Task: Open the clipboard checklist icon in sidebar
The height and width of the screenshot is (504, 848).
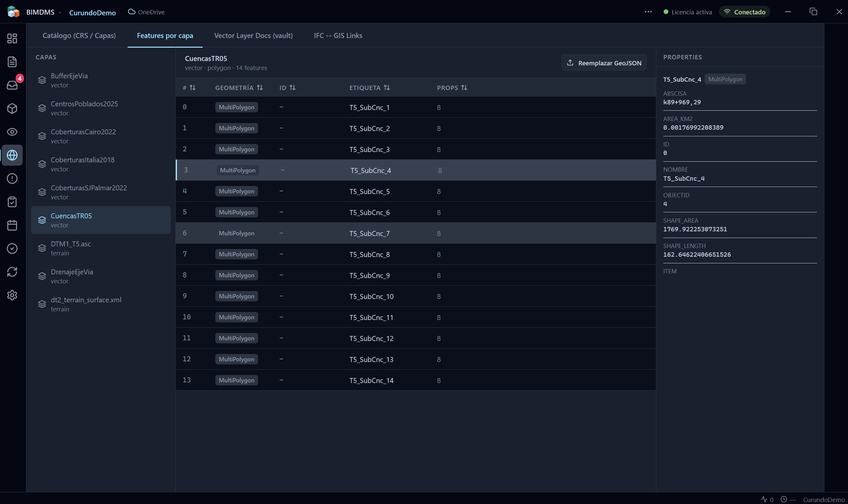Action: tap(12, 202)
